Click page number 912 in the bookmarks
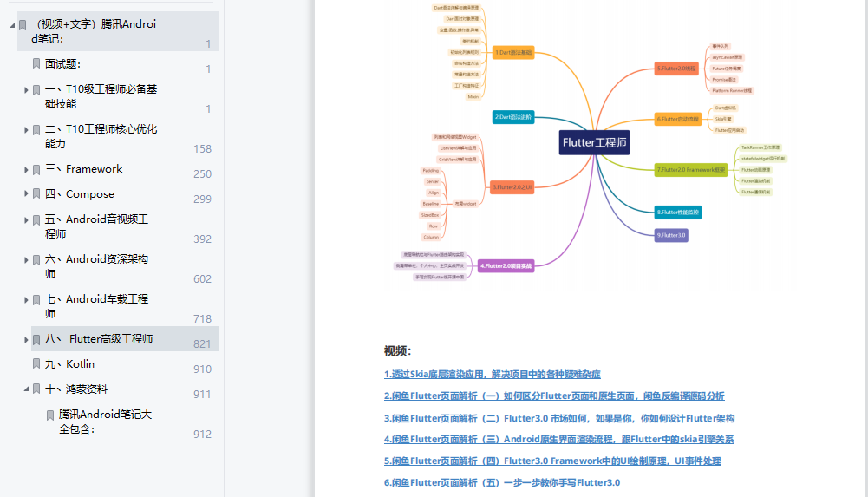The image size is (868, 497). 202,435
